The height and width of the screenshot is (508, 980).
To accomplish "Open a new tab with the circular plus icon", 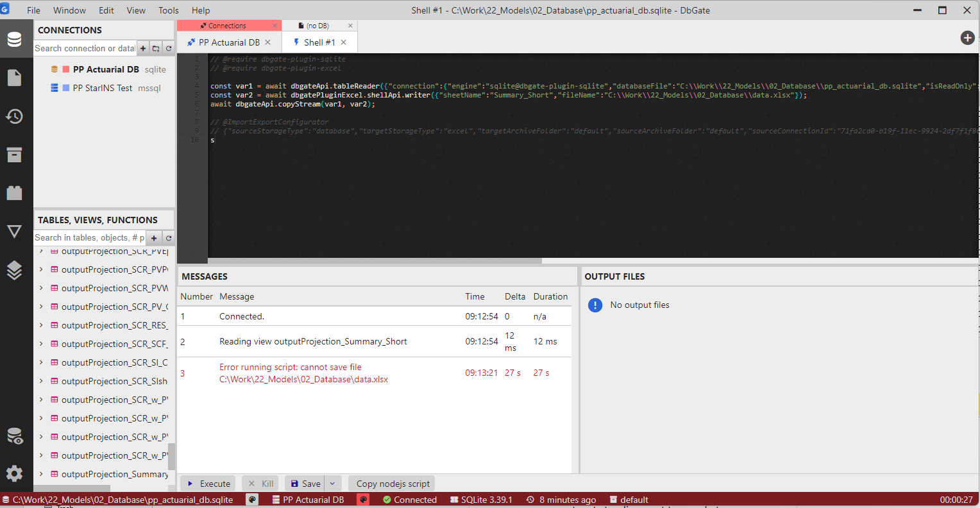I will point(967,38).
